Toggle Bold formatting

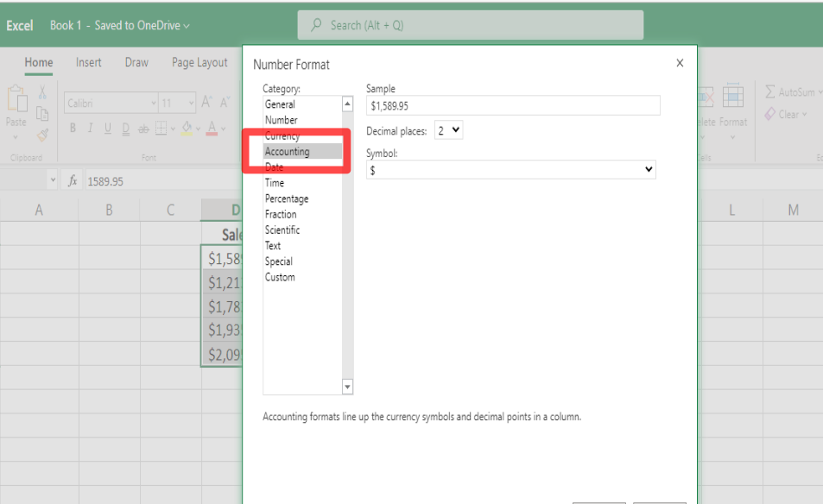coord(73,129)
